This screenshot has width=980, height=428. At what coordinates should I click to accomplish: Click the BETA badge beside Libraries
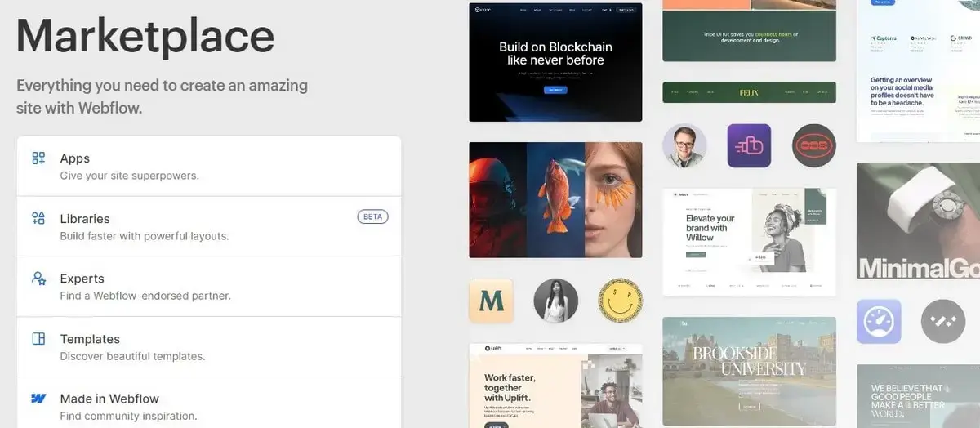[x=373, y=217]
